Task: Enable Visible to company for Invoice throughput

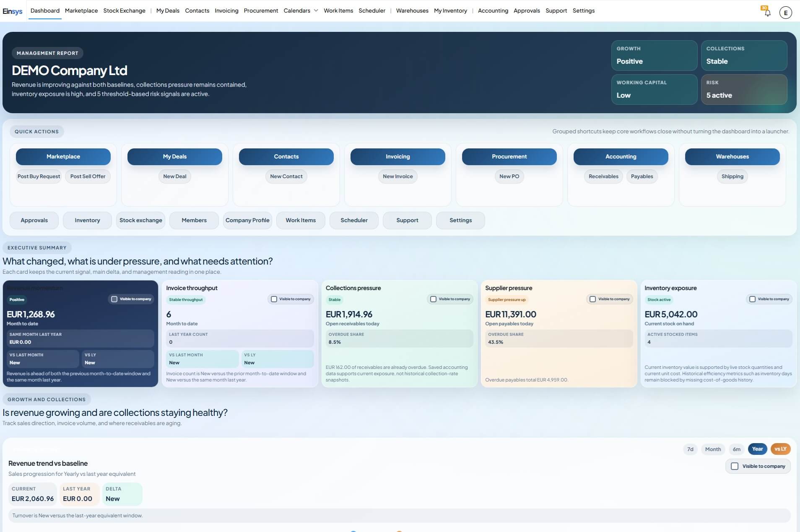Action: 274,299
